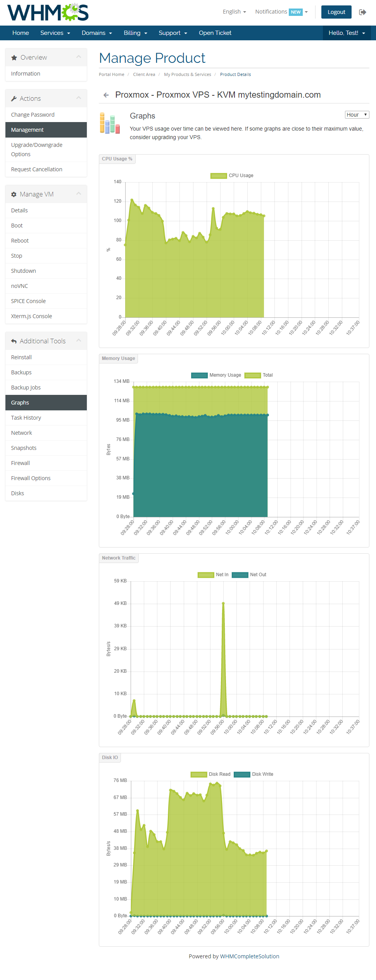Screen dimensions: 376x980
Task: Go to Home in navigation bar
Action: click(x=21, y=33)
